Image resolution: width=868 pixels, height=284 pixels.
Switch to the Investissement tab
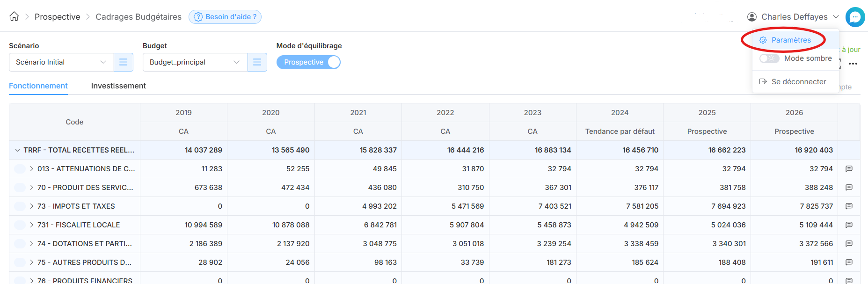[x=118, y=86]
